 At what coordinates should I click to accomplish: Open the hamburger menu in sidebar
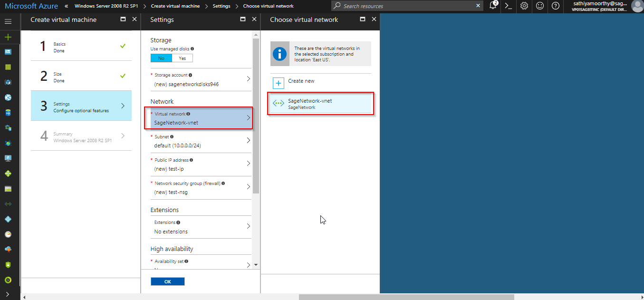pyautogui.click(x=8, y=22)
